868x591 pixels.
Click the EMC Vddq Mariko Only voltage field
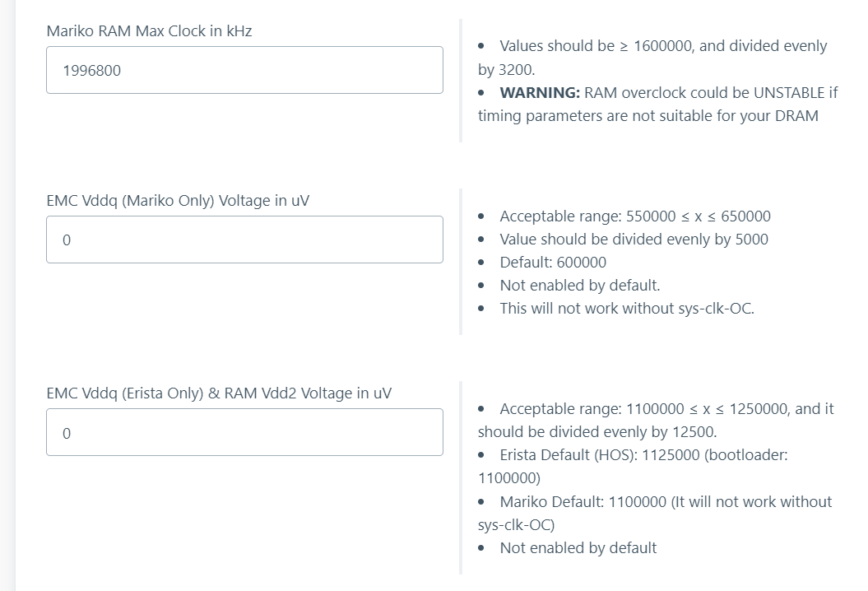[x=244, y=240]
